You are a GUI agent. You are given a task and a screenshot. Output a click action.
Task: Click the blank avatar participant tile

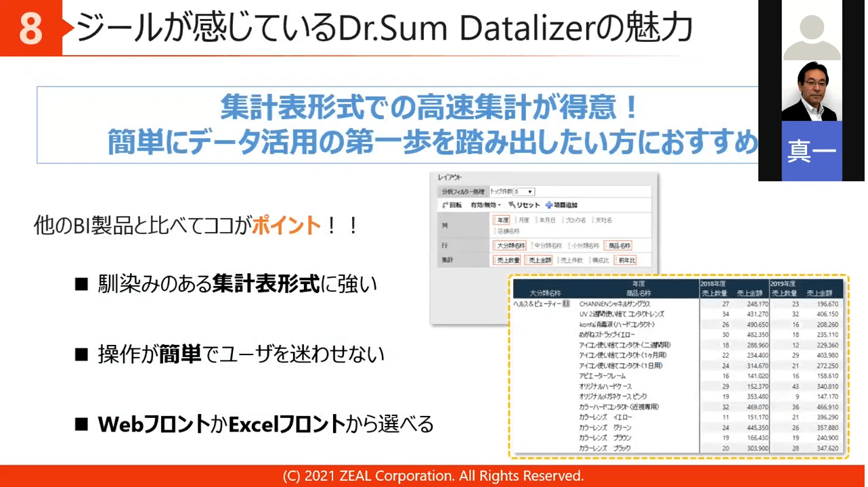tap(811, 30)
